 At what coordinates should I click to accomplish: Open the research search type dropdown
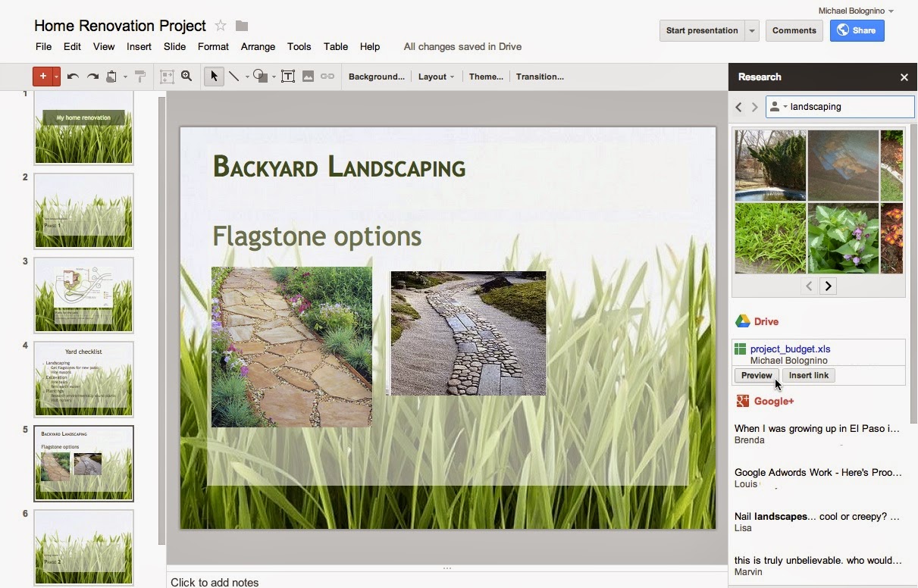coord(778,107)
